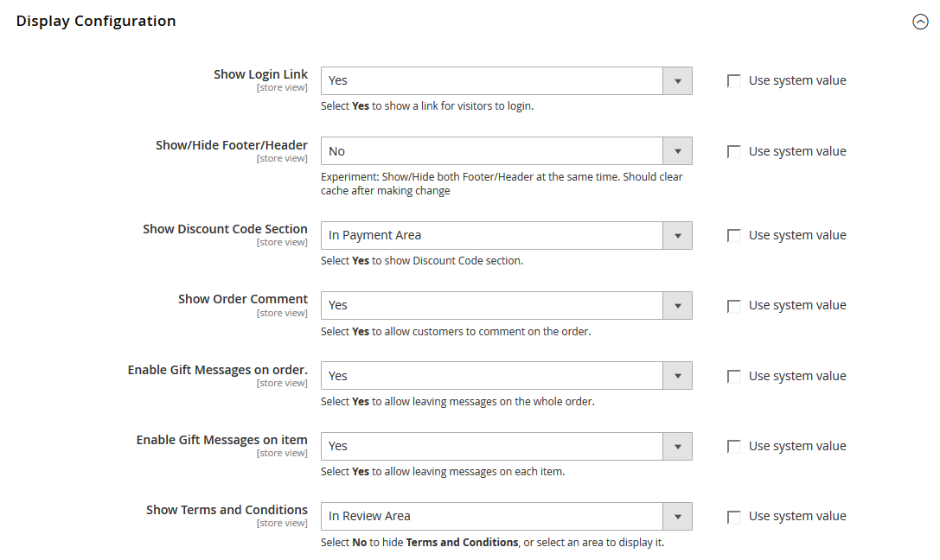The image size is (940, 560).
Task: Open the Show Login Link dropdown
Action: tap(506, 80)
